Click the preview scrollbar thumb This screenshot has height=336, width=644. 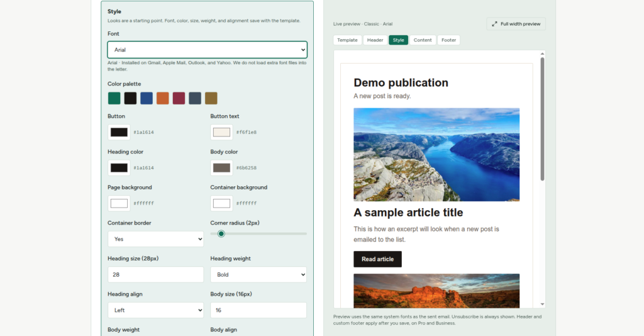(x=542, y=119)
